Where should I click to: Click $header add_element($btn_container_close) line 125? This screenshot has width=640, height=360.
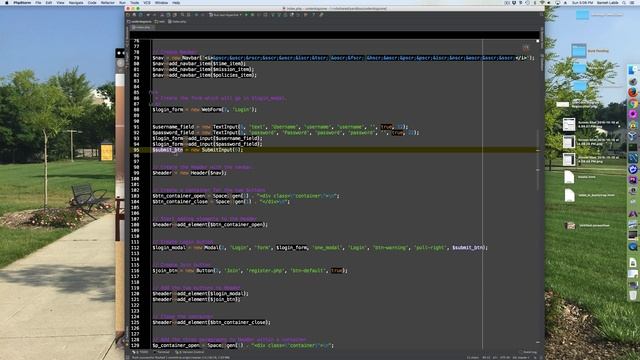211,322
